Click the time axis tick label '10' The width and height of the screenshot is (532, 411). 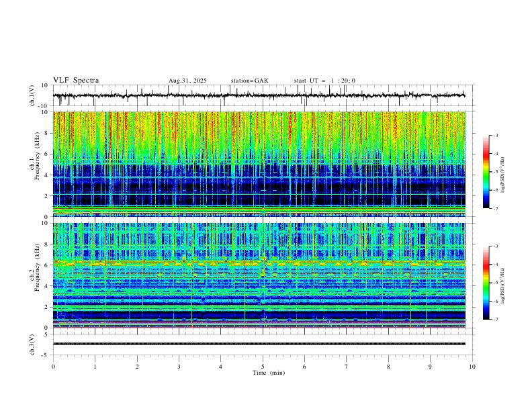pyautogui.click(x=472, y=367)
